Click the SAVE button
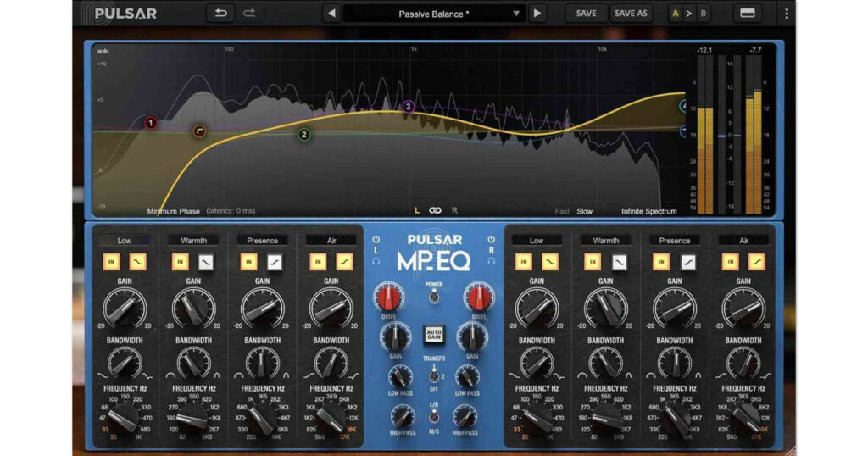The image size is (868, 456). coord(586,14)
